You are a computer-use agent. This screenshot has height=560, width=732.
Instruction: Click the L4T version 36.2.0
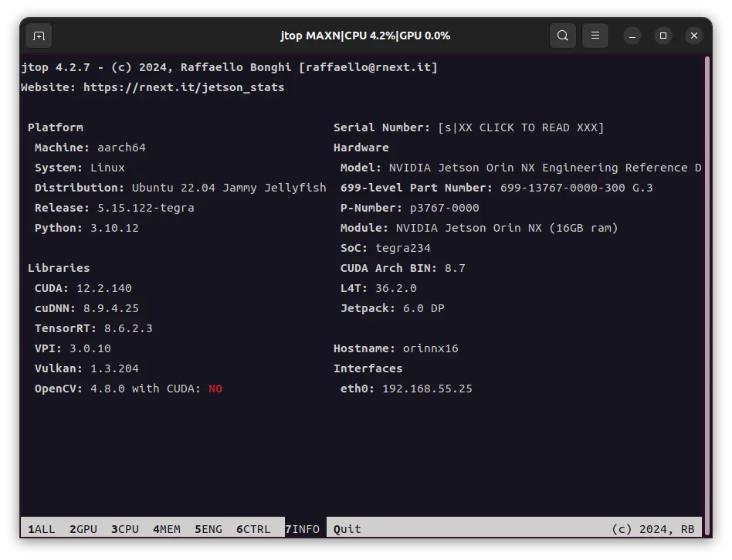pyautogui.click(x=396, y=288)
